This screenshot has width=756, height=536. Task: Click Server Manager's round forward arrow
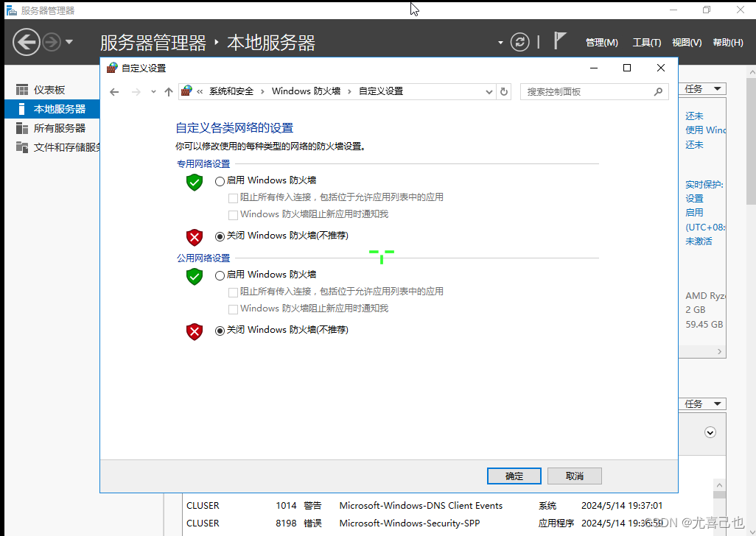52,43
